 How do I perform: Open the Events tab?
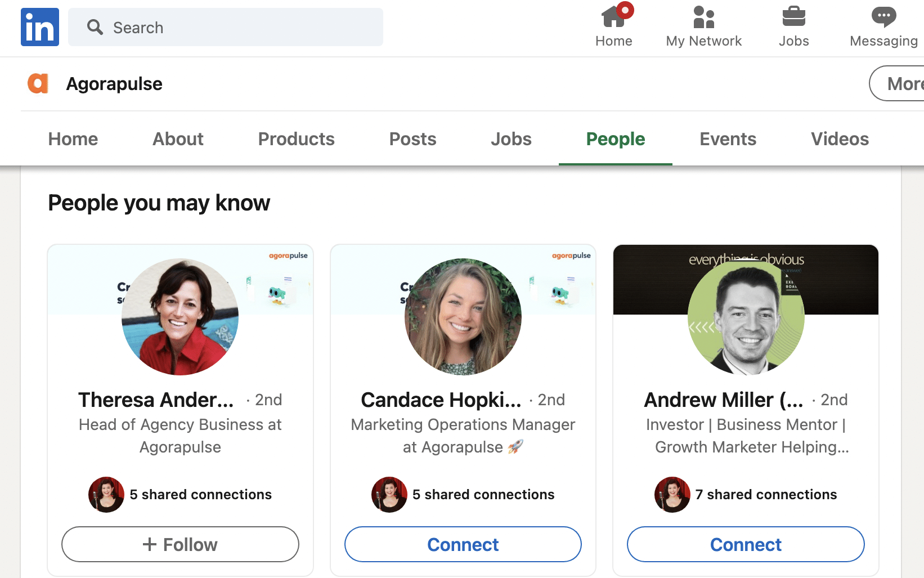click(728, 139)
